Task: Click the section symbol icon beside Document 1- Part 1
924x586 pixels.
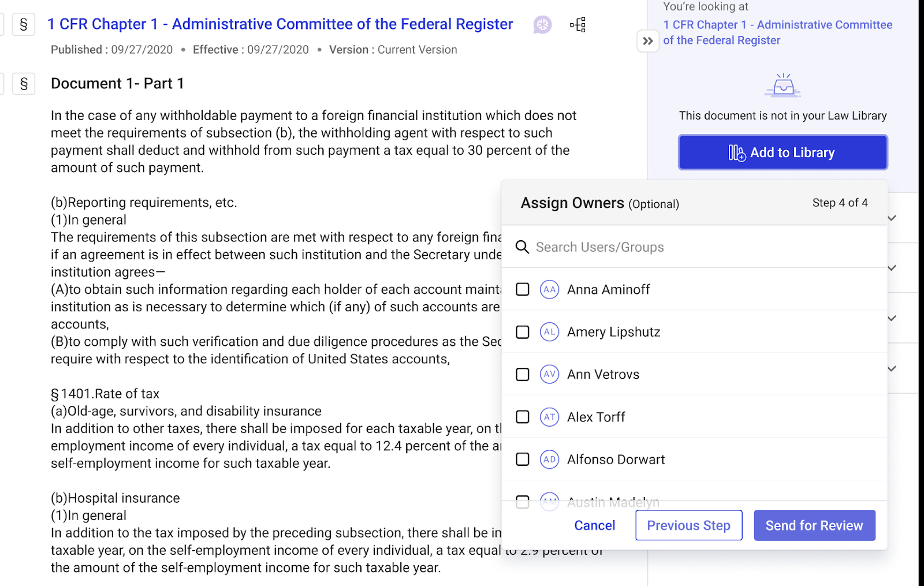Action: click(x=24, y=84)
